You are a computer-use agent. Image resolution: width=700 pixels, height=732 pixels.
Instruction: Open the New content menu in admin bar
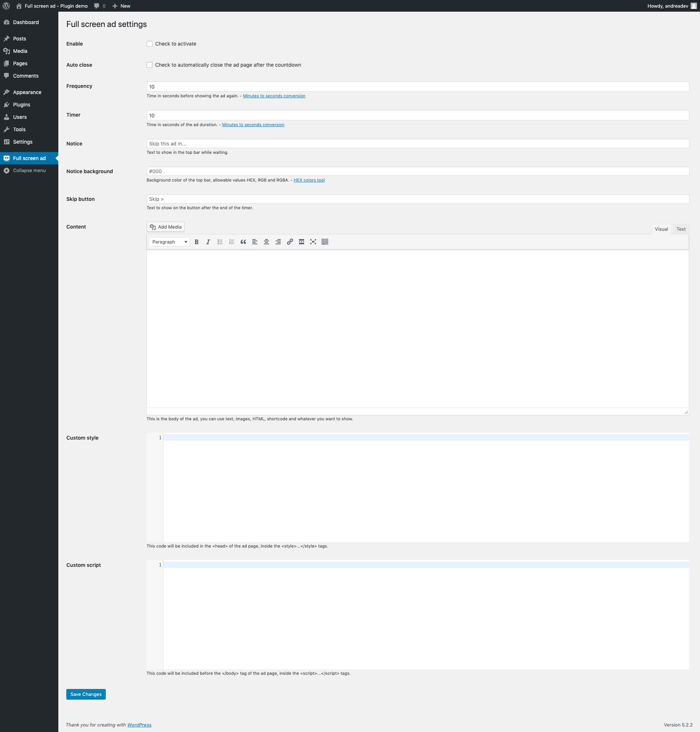click(121, 6)
